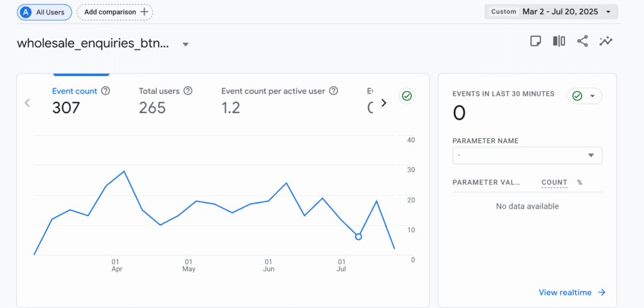Viewport: 644px width, 308px height.
Task: Click the 265 total users value
Action: [x=152, y=108]
